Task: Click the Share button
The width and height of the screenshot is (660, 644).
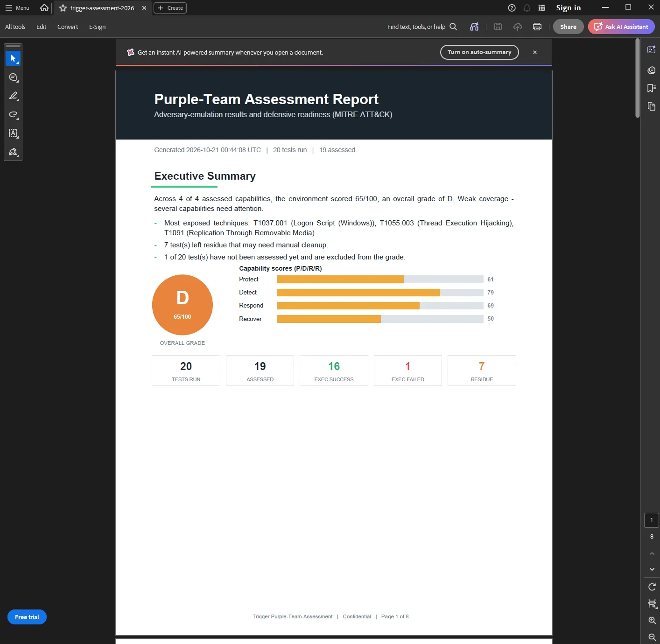Action: [569, 27]
